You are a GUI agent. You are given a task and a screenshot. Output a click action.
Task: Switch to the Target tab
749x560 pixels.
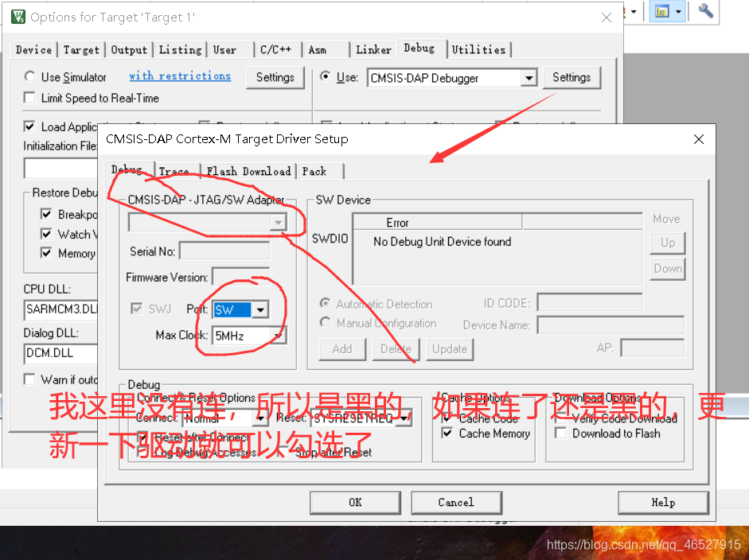click(81, 49)
